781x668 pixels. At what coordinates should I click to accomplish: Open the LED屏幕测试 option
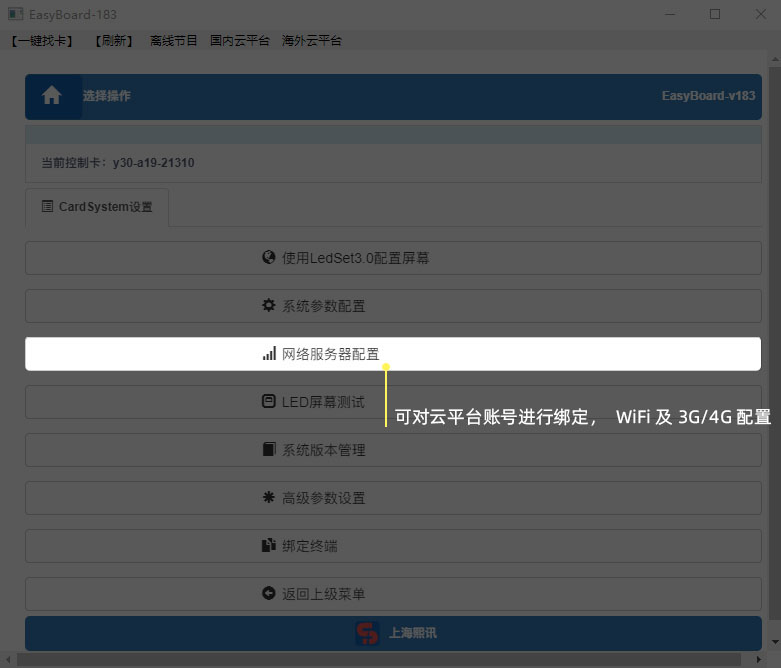pos(393,402)
